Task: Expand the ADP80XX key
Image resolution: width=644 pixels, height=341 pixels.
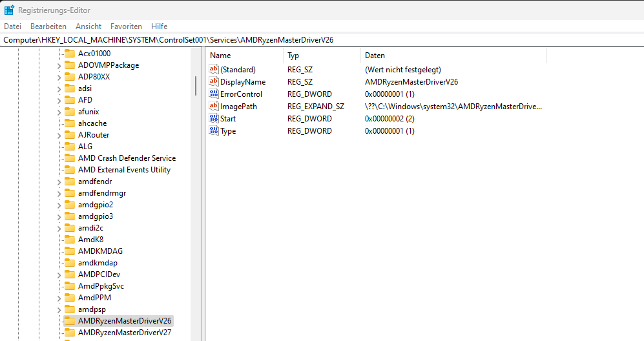Action: coord(59,77)
